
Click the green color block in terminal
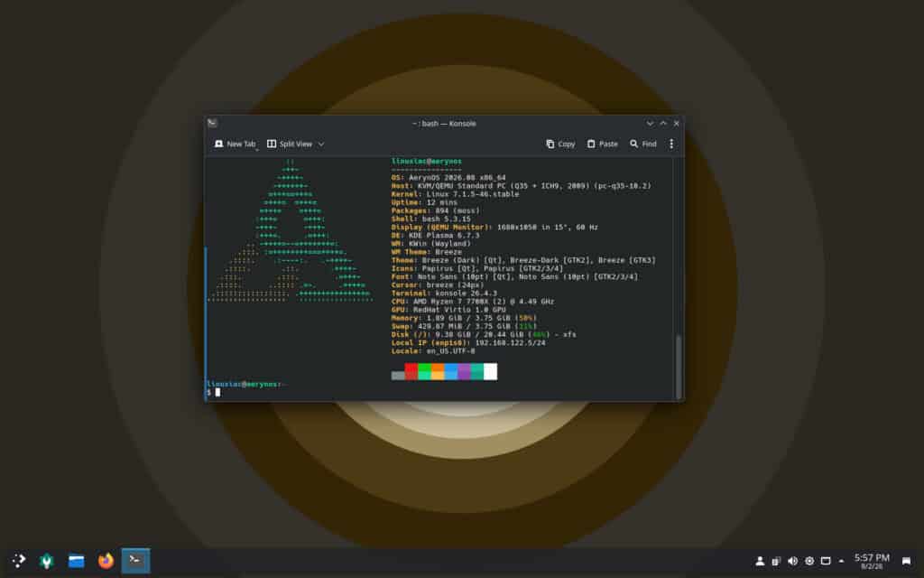[424, 371]
